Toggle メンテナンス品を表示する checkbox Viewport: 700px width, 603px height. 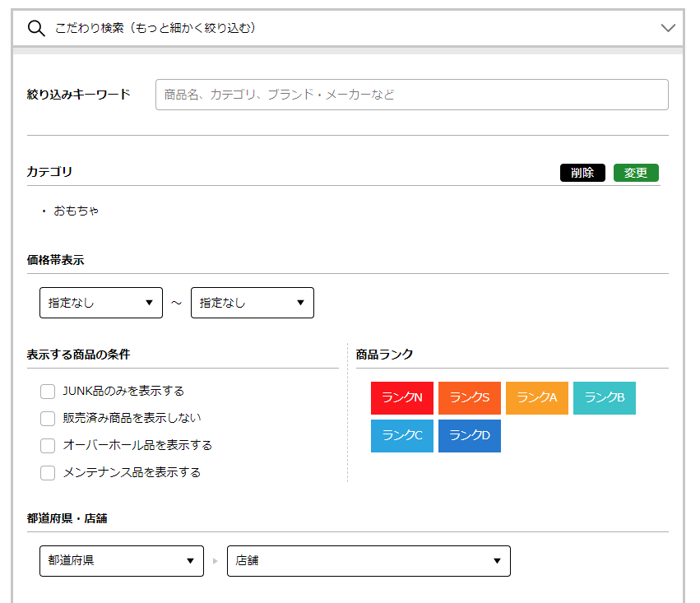(x=48, y=473)
